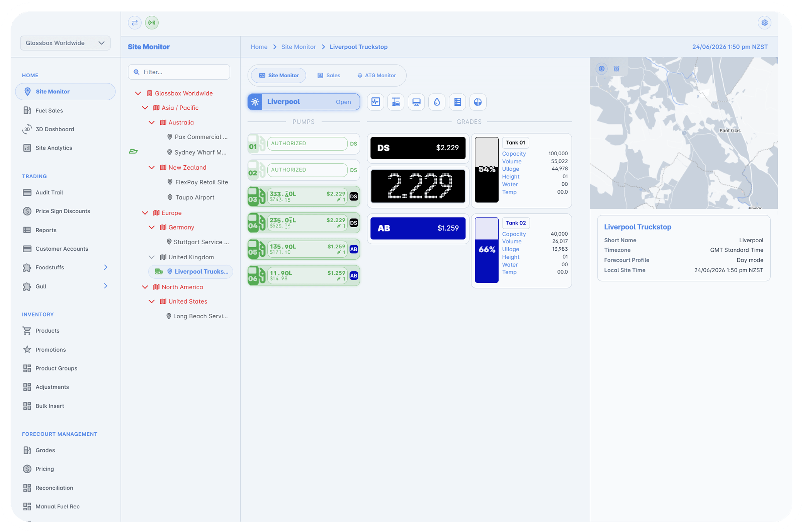Click the DS $2.229 grade card
The image size is (803, 532).
pyautogui.click(x=418, y=148)
